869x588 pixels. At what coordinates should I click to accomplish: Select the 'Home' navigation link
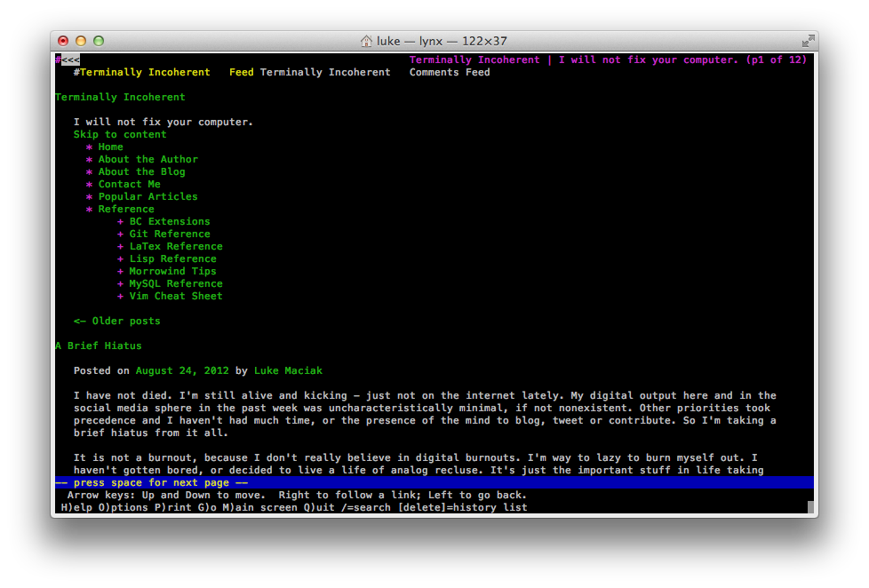110,147
